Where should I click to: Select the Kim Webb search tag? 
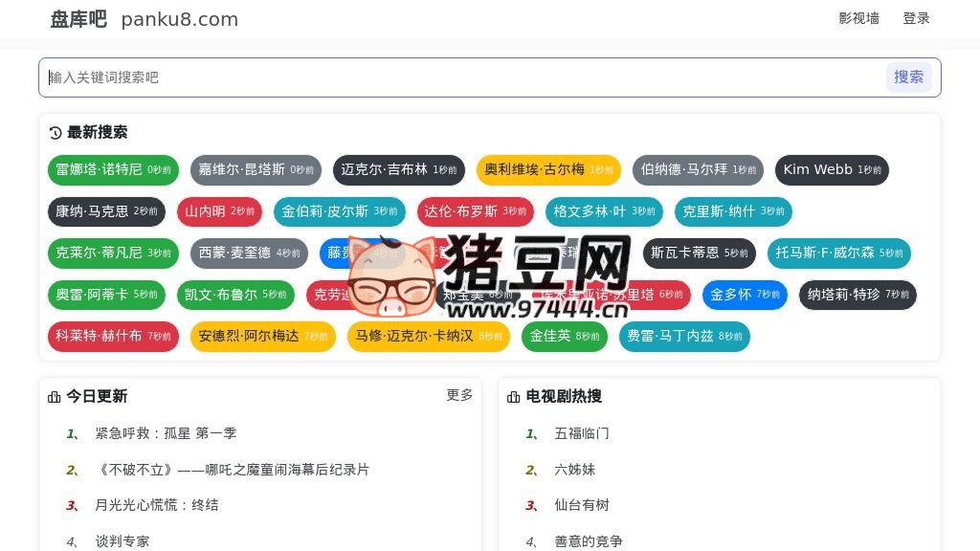tap(832, 169)
